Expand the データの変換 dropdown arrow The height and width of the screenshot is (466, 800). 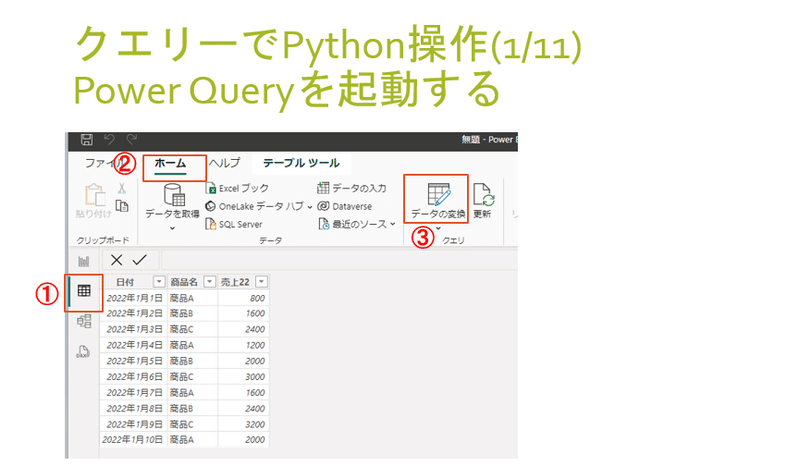click(438, 228)
